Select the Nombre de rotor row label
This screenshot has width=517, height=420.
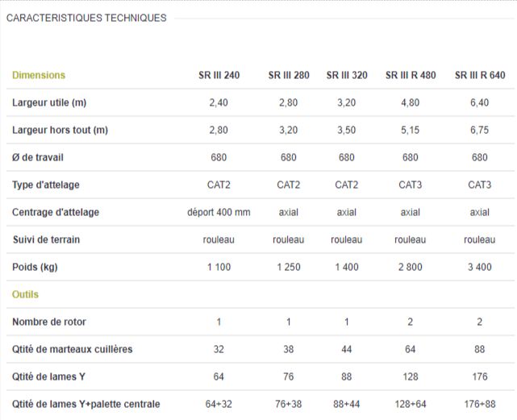click(x=49, y=322)
